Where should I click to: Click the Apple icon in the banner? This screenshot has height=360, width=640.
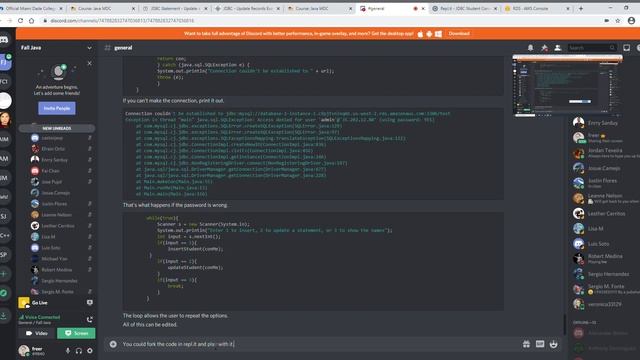(420, 34)
